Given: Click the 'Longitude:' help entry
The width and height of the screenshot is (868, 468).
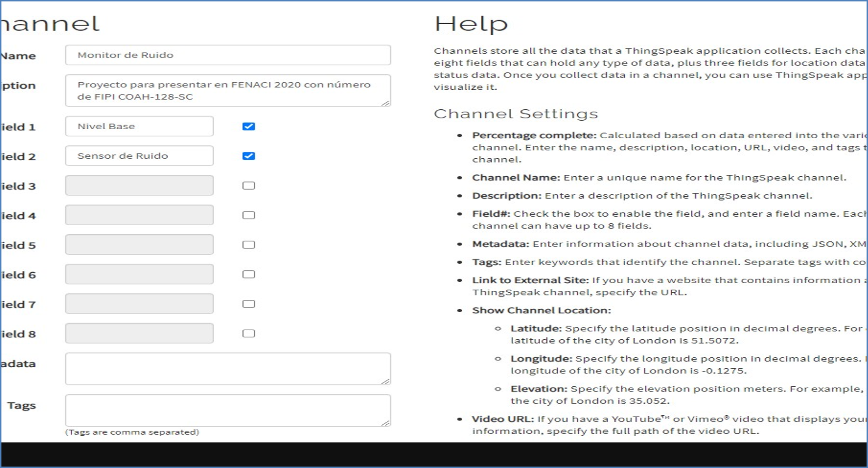Looking at the screenshot, I should (688, 365).
